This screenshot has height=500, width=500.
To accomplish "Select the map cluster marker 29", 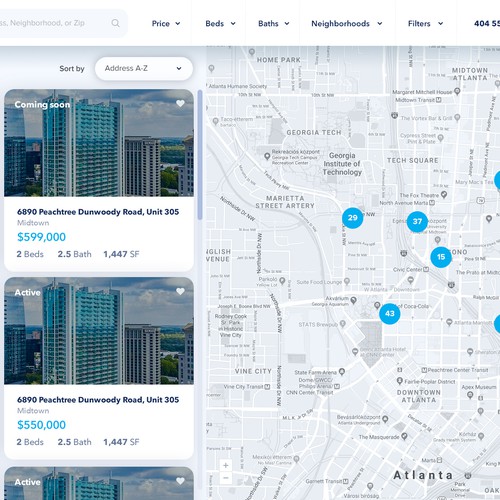I will [352, 218].
